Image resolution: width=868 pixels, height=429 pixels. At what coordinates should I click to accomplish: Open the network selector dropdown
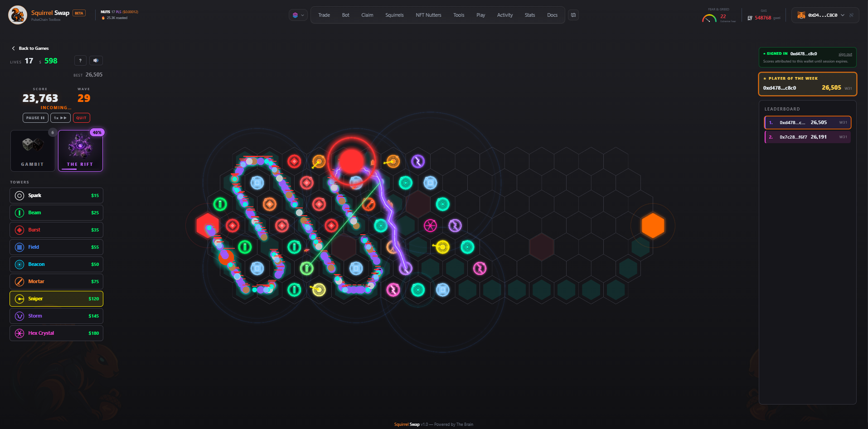click(x=298, y=15)
